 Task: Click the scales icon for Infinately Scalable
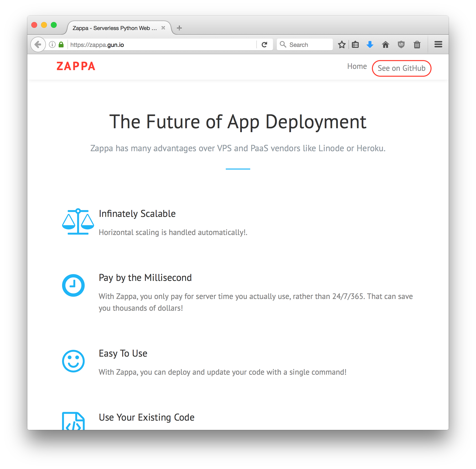pyautogui.click(x=78, y=222)
